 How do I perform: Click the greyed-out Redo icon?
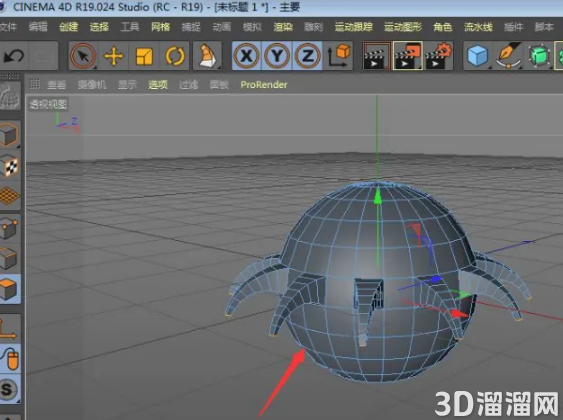pyautogui.click(x=44, y=56)
